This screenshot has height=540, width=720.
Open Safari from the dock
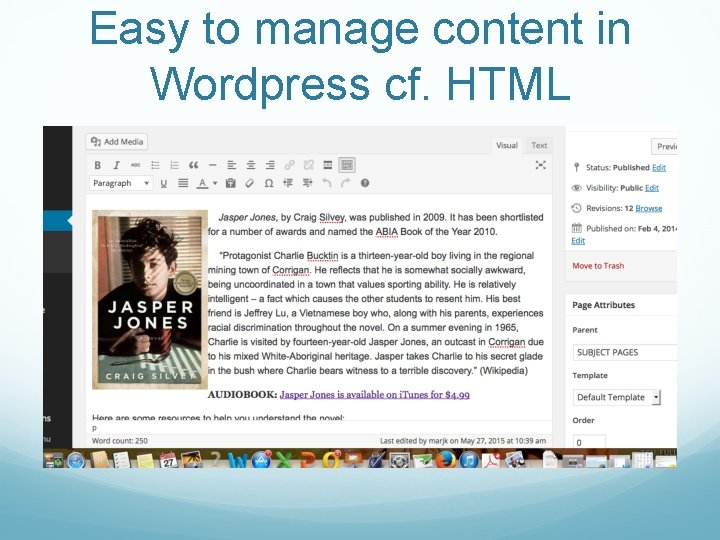click(76, 460)
